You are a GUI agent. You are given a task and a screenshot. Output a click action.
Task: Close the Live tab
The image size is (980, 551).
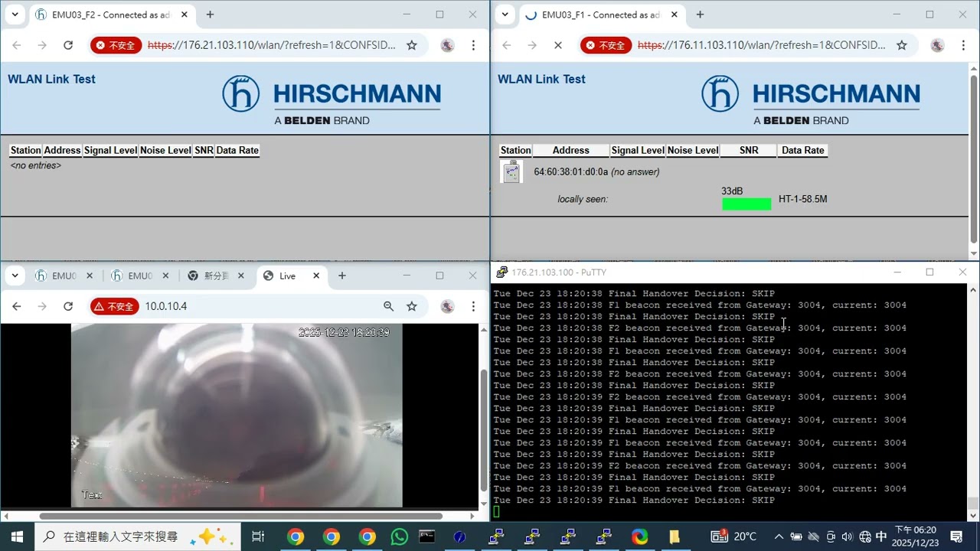pos(316,275)
